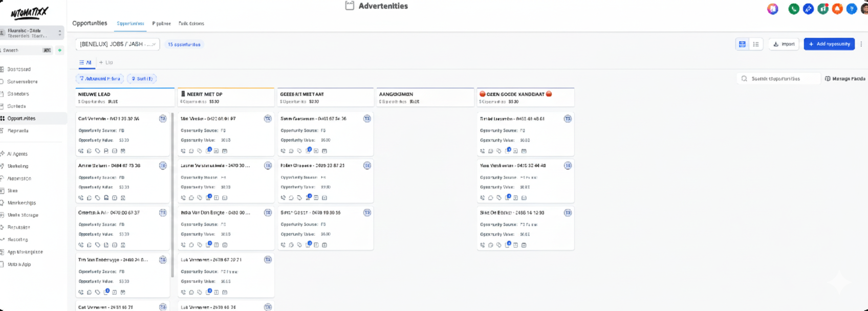
Task: Open the Tim Van Endemuyge opportunity card title
Action: 113,260
